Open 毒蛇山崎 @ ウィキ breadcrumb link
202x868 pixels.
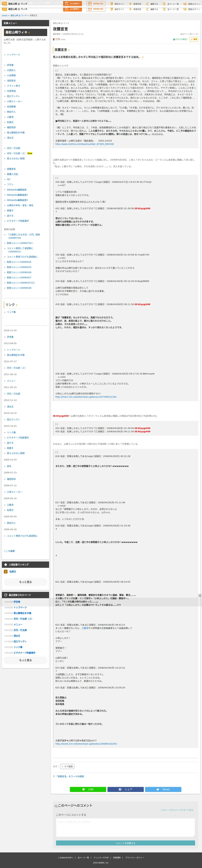(x=19, y=15)
